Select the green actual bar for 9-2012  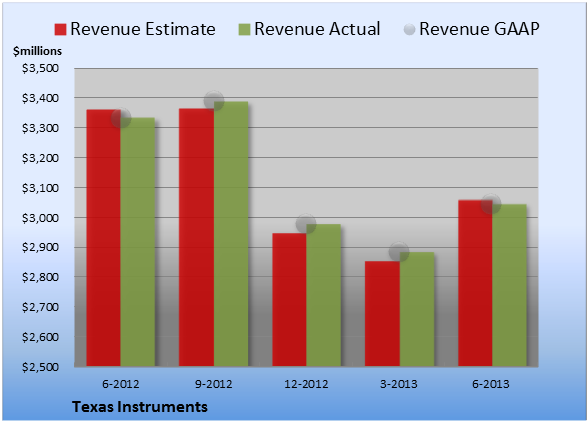tap(231, 234)
